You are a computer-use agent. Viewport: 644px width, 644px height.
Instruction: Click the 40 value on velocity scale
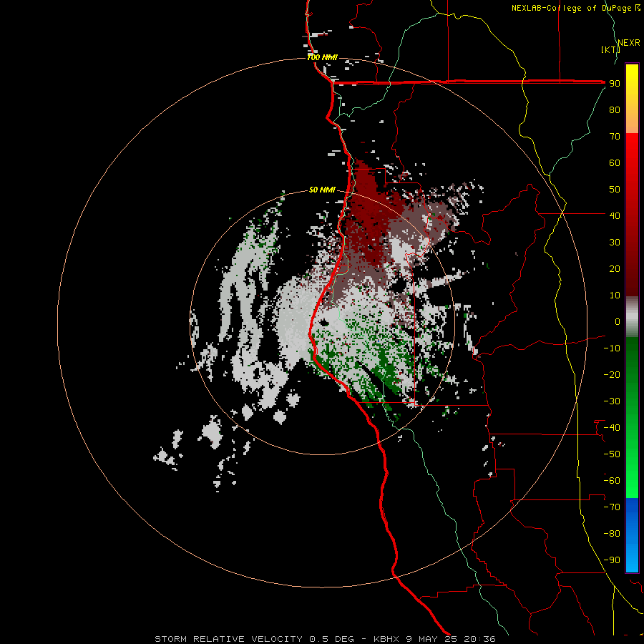click(x=615, y=215)
